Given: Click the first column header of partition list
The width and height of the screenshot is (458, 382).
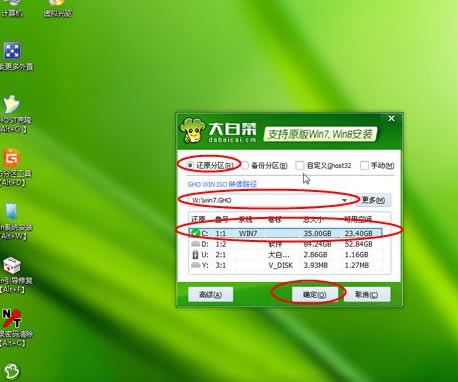Looking at the screenshot, I should 198,220.
